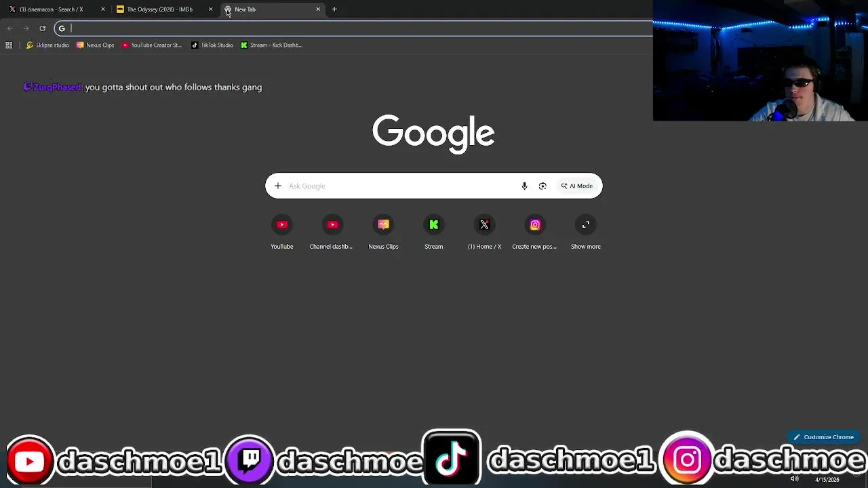Open the Instagram Create new post shortcut
Image resolution: width=868 pixels, height=488 pixels.
534,232
